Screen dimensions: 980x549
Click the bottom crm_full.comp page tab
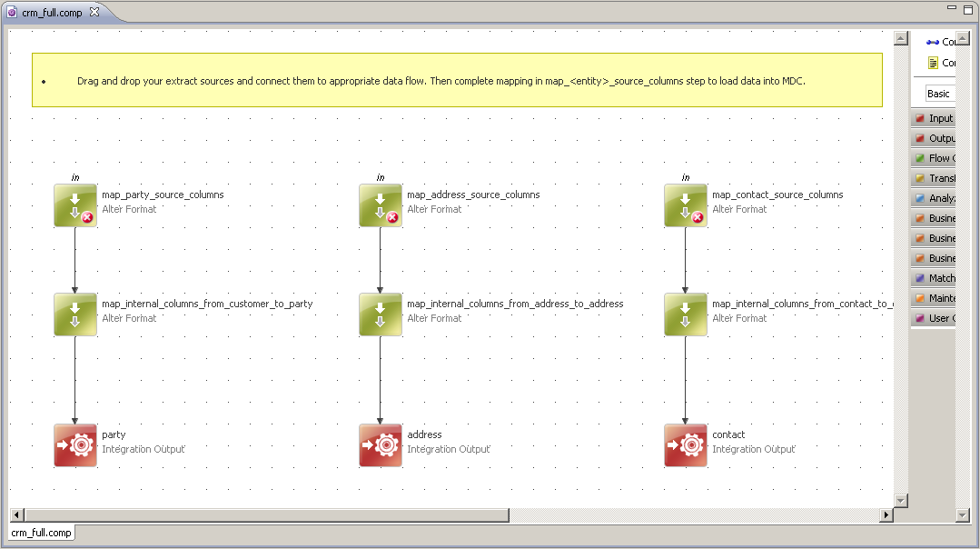pyautogui.click(x=42, y=533)
